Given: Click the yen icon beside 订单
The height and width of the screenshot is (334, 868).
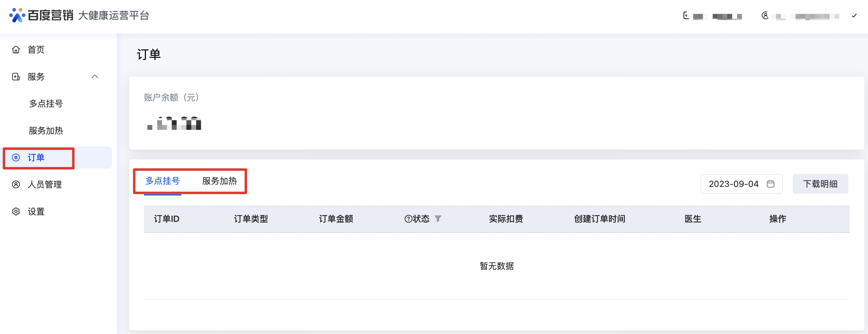Looking at the screenshot, I should tap(16, 158).
